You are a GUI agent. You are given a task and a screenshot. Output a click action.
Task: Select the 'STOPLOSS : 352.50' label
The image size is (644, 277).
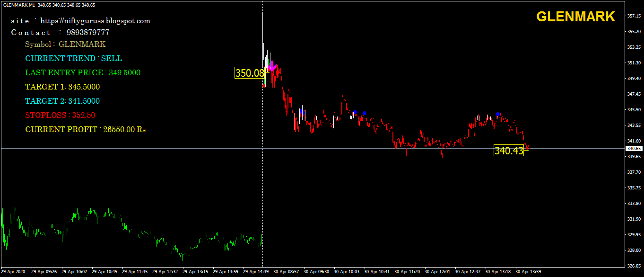[60, 115]
